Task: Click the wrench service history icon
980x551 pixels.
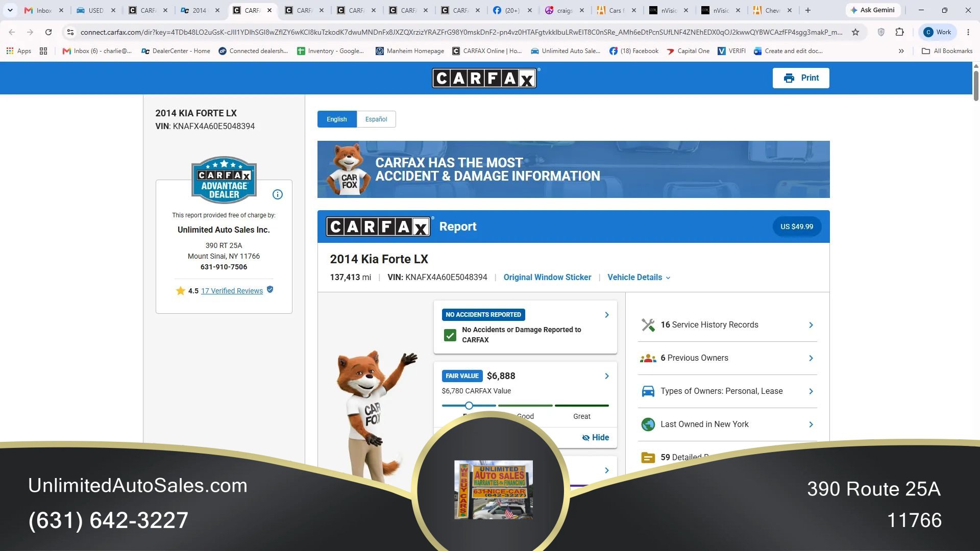Action: [x=648, y=325]
